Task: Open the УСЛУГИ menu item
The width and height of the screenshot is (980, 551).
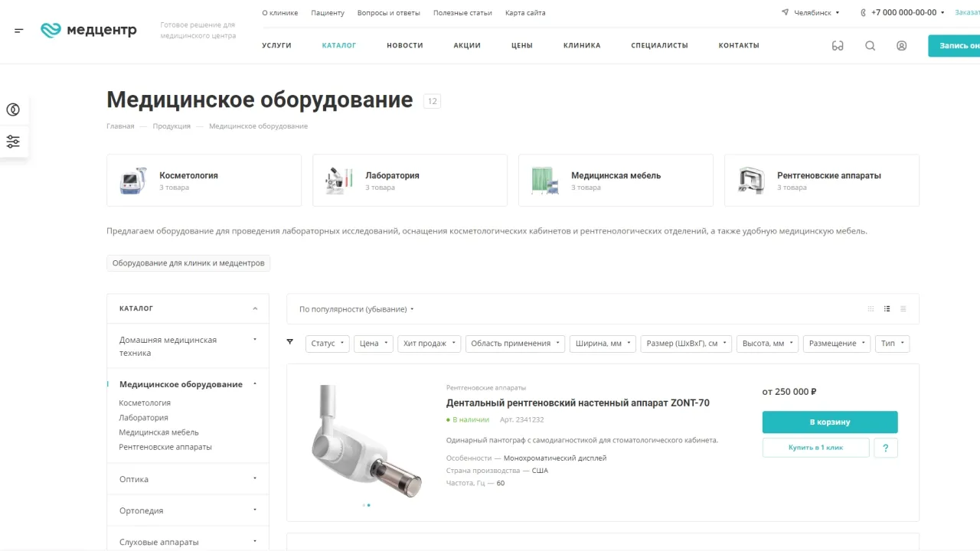Action: 276,46
